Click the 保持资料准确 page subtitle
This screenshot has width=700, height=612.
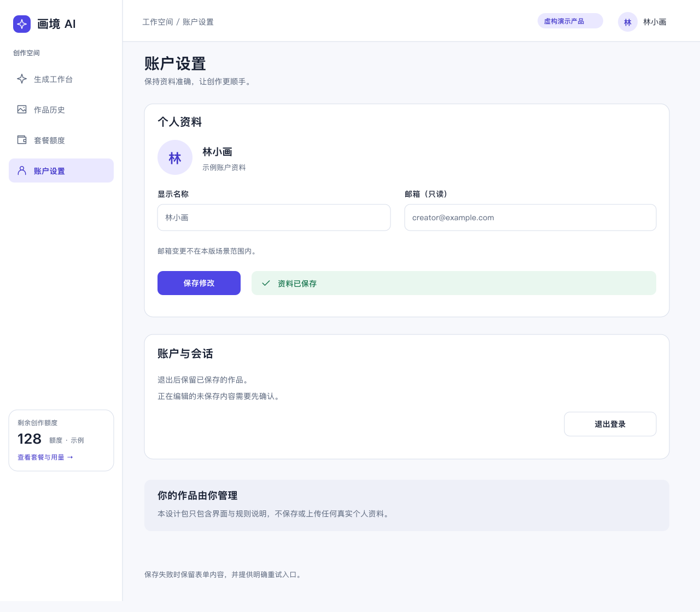198,81
